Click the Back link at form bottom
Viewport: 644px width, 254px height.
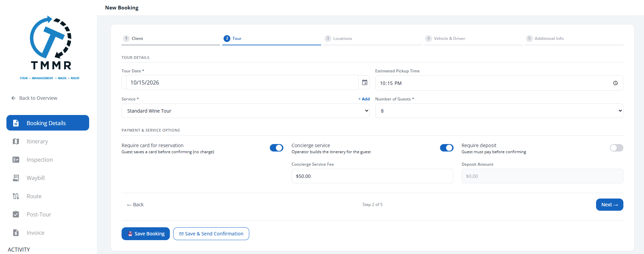[135, 205]
